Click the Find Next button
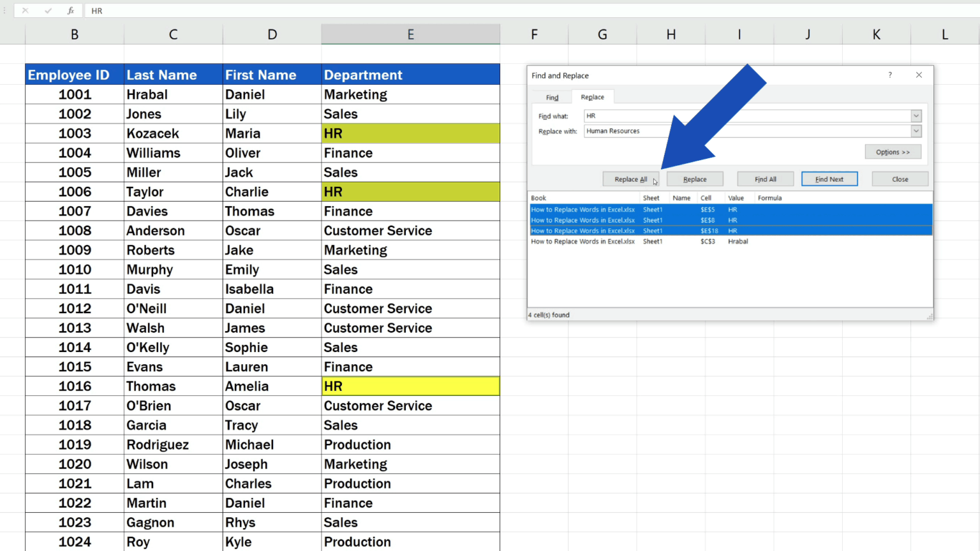This screenshot has height=551, width=980. click(x=829, y=179)
